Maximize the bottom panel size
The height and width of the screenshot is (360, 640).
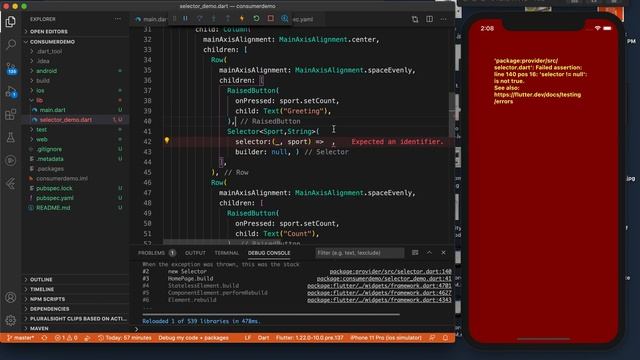click(x=429, y=253)
